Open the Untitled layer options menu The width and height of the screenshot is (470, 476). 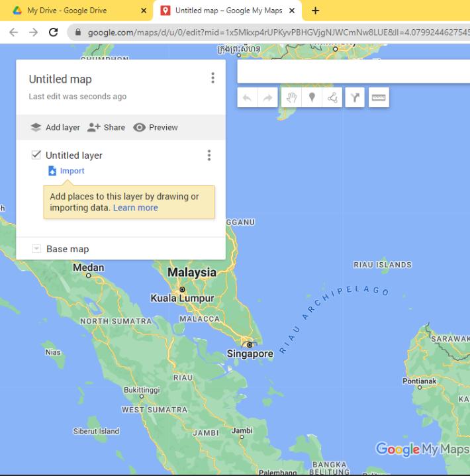coord(209,155)
